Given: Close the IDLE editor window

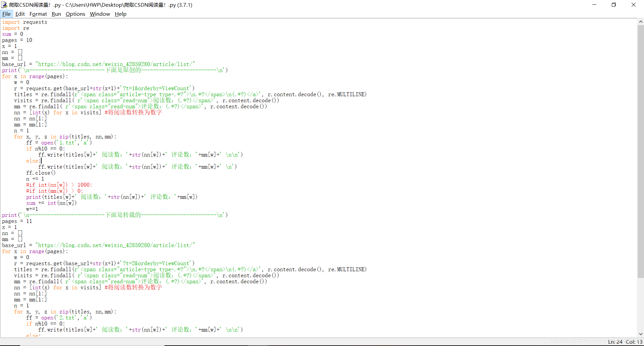Looking at the screenshot, I should pyautogui.click(x=634, y=5).
